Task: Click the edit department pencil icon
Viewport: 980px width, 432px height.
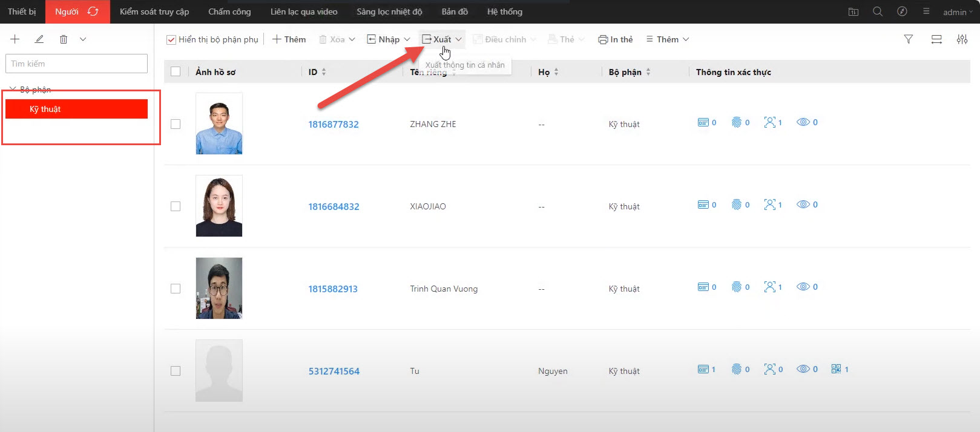Action: [39, 39]
